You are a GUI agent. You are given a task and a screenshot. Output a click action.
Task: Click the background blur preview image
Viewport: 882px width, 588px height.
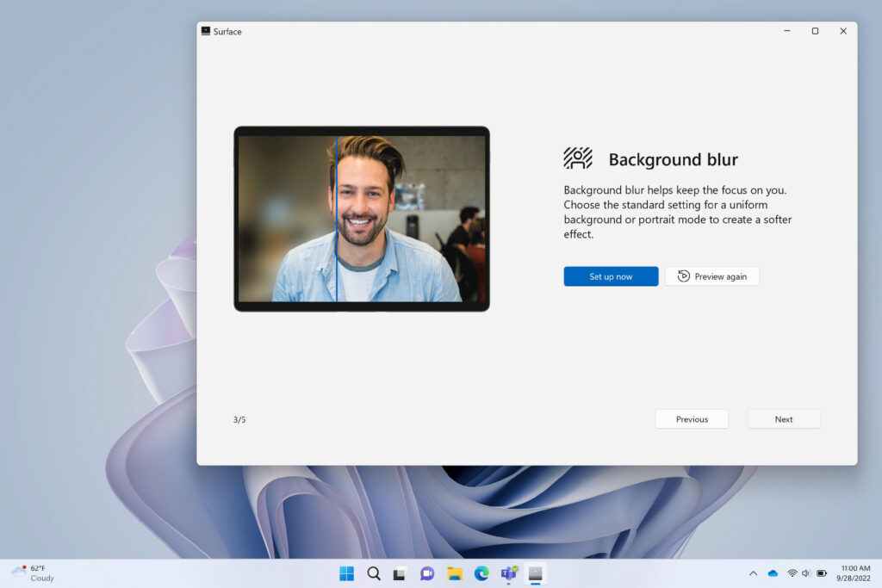[362, 219]
